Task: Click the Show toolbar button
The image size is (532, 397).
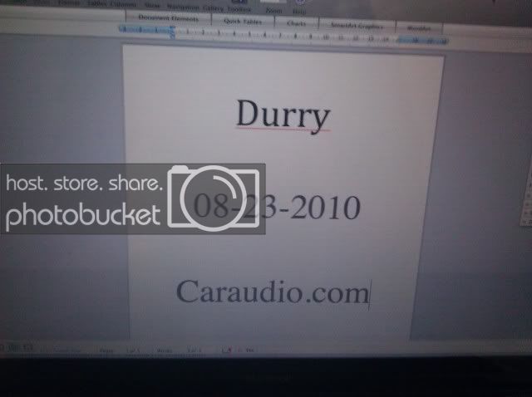Action: coord(152,6)
